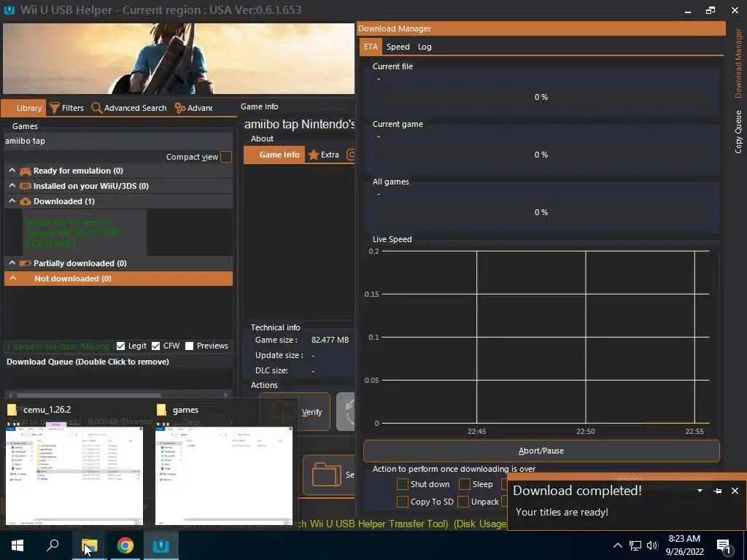Viewport: 747px width, 560px height.
Task: Click the Current game progress bar
Action: pos(541,155)
